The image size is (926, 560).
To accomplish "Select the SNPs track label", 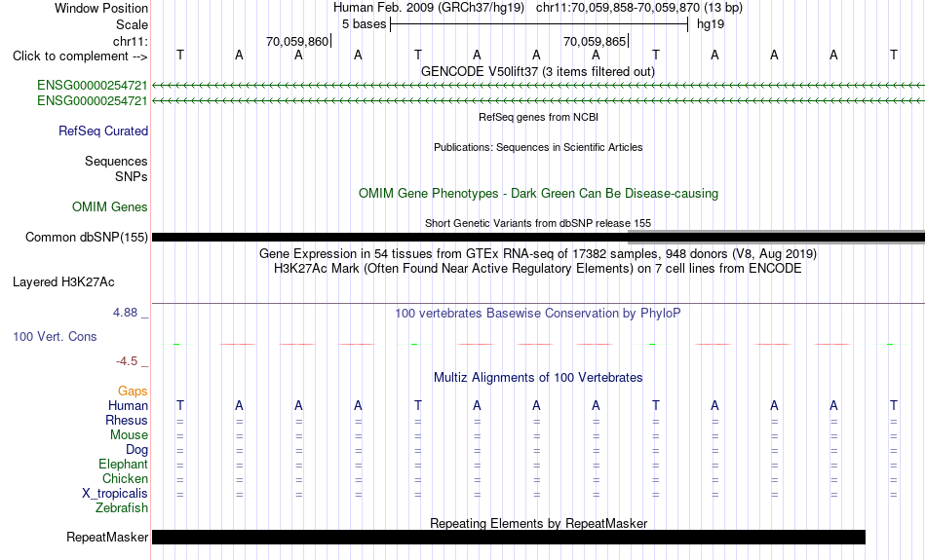I will pos(132,176).
